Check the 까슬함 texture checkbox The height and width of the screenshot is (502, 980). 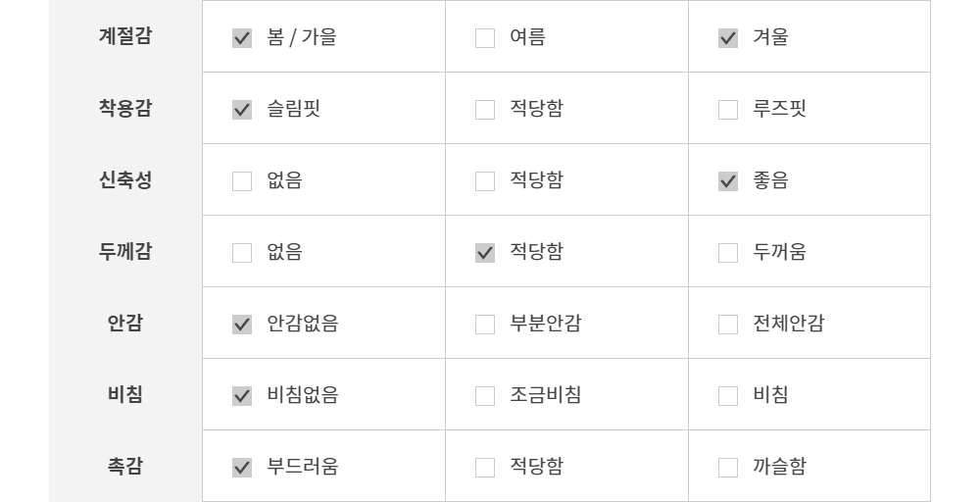728,468
